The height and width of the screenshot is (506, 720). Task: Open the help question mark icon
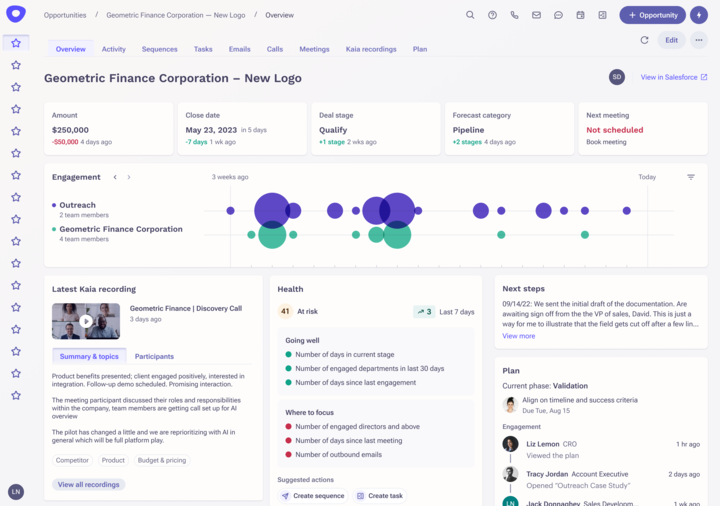click(x=492, y=15)
